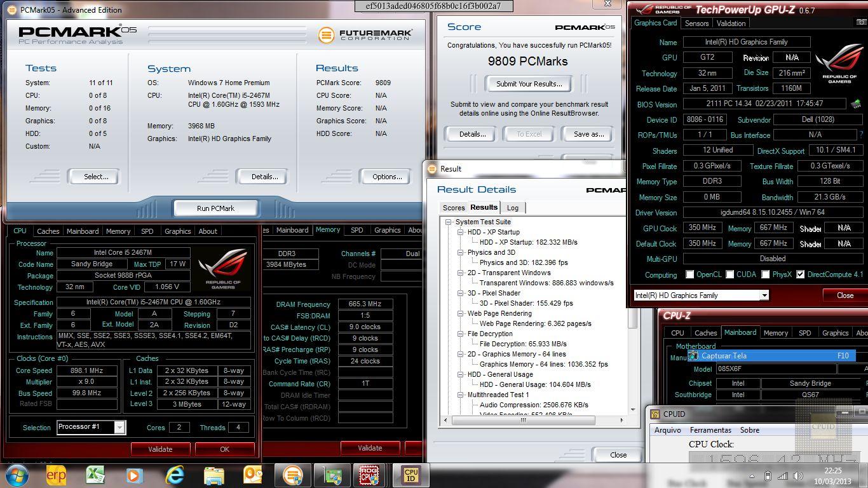Screen dimensions: 868x488
Task: Collapse the Multithreaded Test 1 node
Action: [x=461, y=395]
